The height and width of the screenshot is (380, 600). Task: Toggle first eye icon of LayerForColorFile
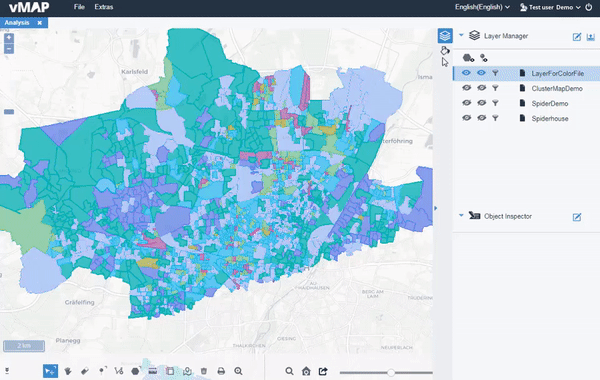(x=466, y=73)
